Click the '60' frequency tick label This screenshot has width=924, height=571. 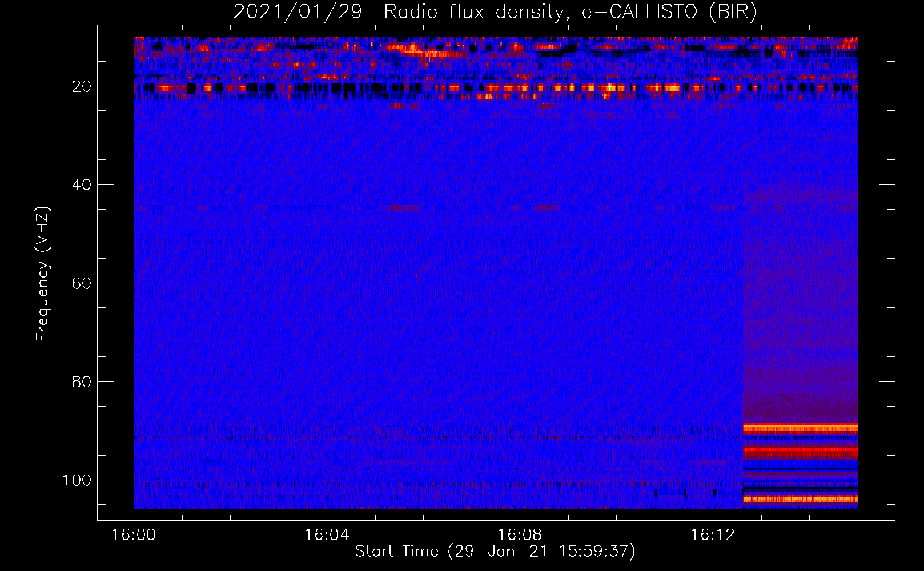click(x=81, y=283)
